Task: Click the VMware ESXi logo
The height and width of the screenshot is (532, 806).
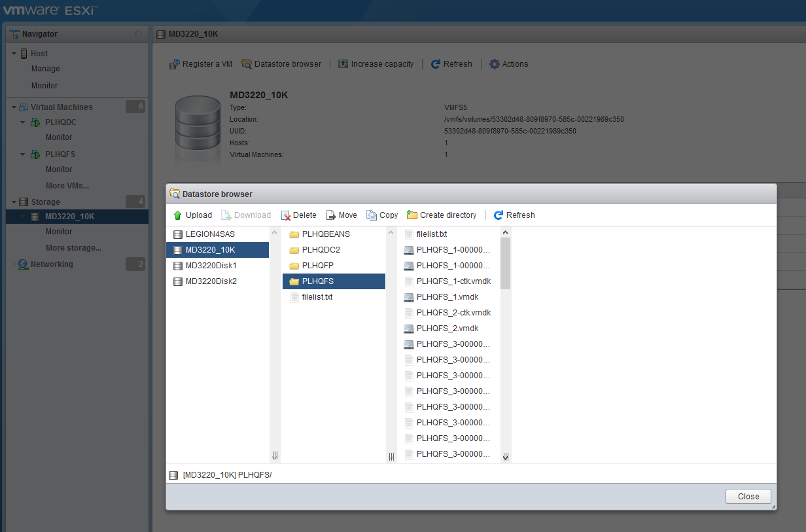Action: pos(50,10)
